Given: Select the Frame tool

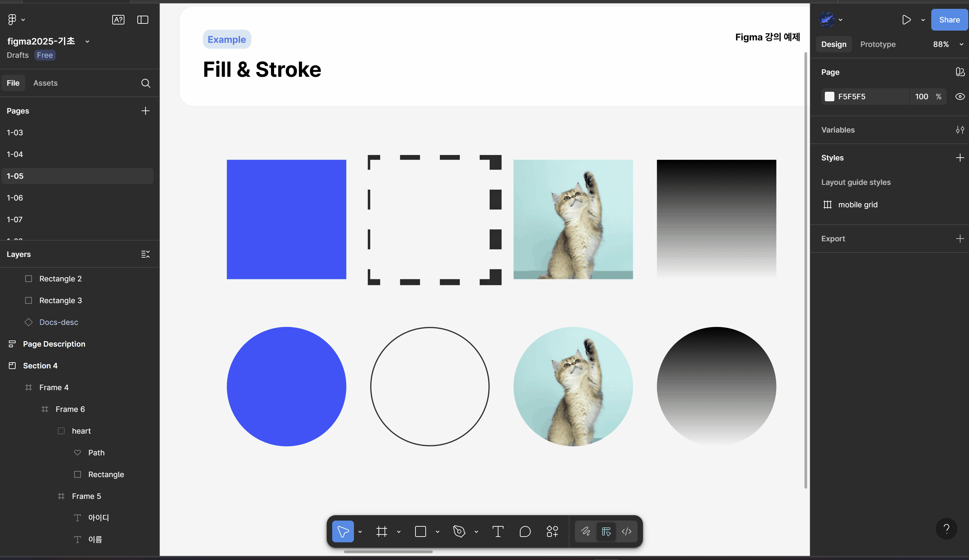Looking at the screenshot, I should point(381,531).
